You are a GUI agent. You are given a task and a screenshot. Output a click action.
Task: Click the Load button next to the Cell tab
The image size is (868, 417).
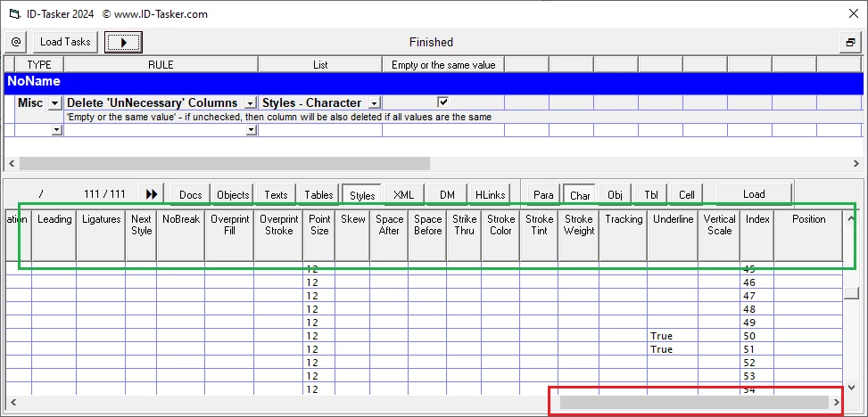coord(754,194)
